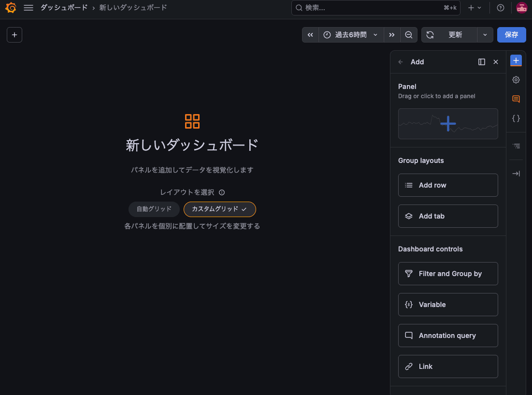Add a Variable control
This screenshot has height=395, width=532.
[x=448, y=305]
